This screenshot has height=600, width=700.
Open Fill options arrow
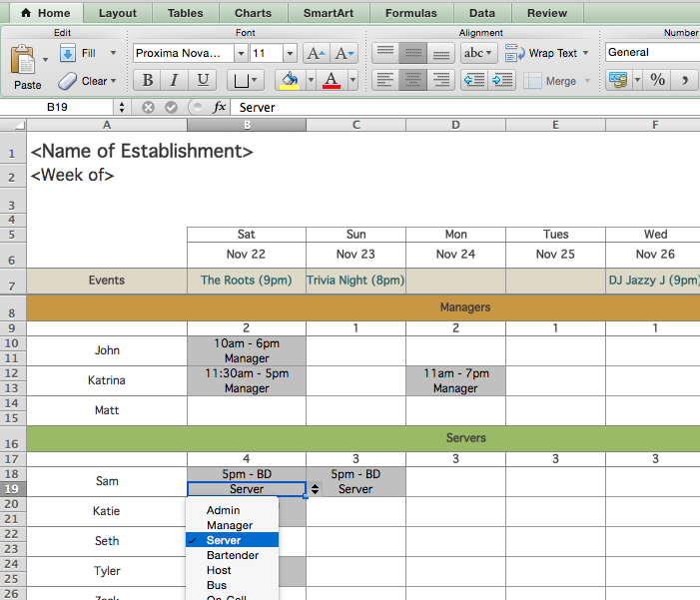(114, 53)
